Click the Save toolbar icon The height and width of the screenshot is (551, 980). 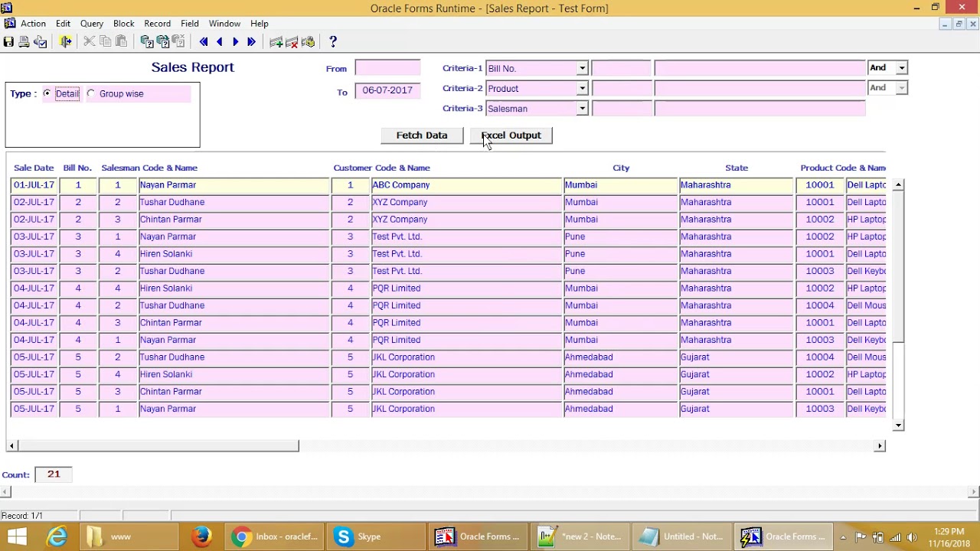(8, 42)
